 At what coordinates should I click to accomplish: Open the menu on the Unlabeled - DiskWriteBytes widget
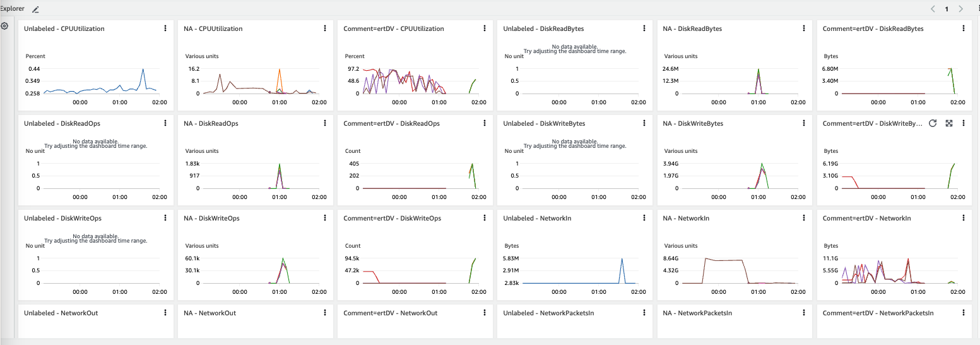(x=644, y=123)
